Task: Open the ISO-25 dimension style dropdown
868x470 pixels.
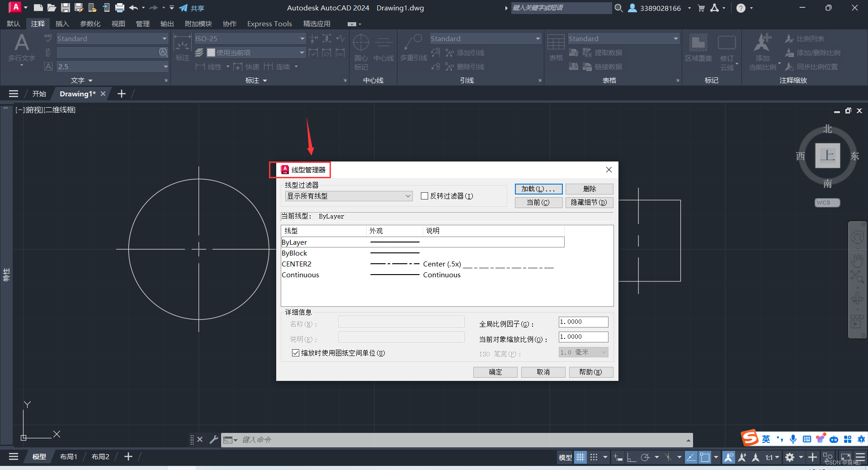Action: pos(302,38)
